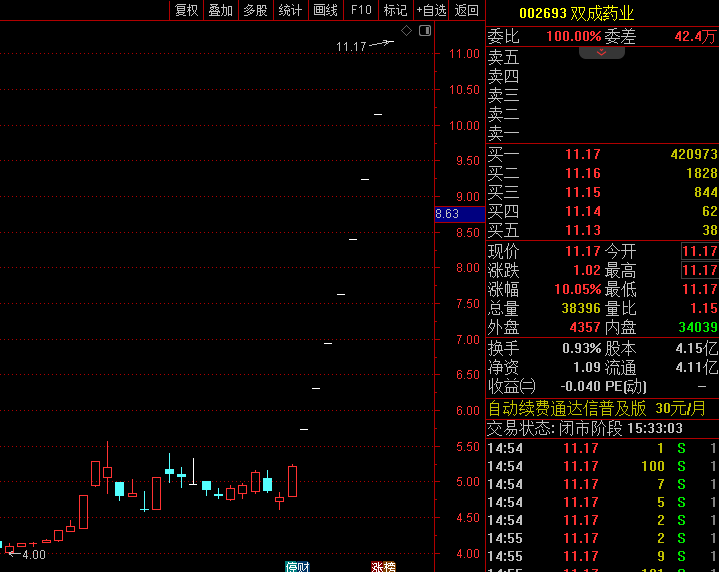Click the 买二 volume 1828
This screenshot has height=572, width=719.
coord(702,173)
